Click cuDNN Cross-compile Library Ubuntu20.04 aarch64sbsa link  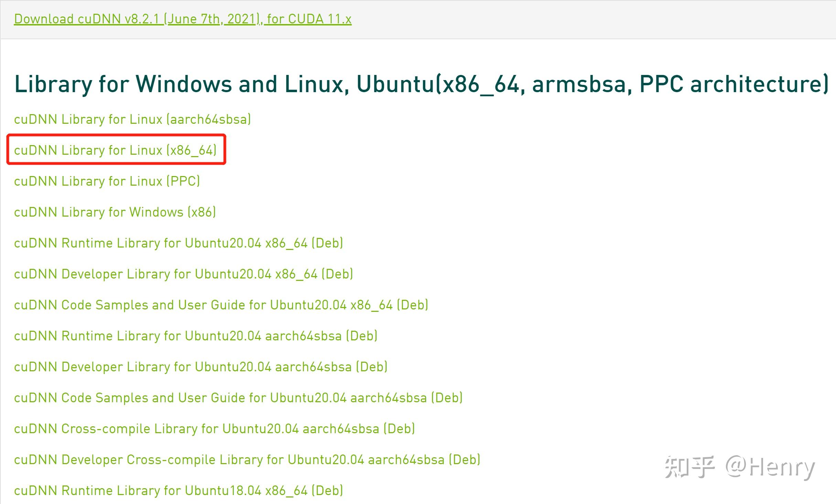214,429
